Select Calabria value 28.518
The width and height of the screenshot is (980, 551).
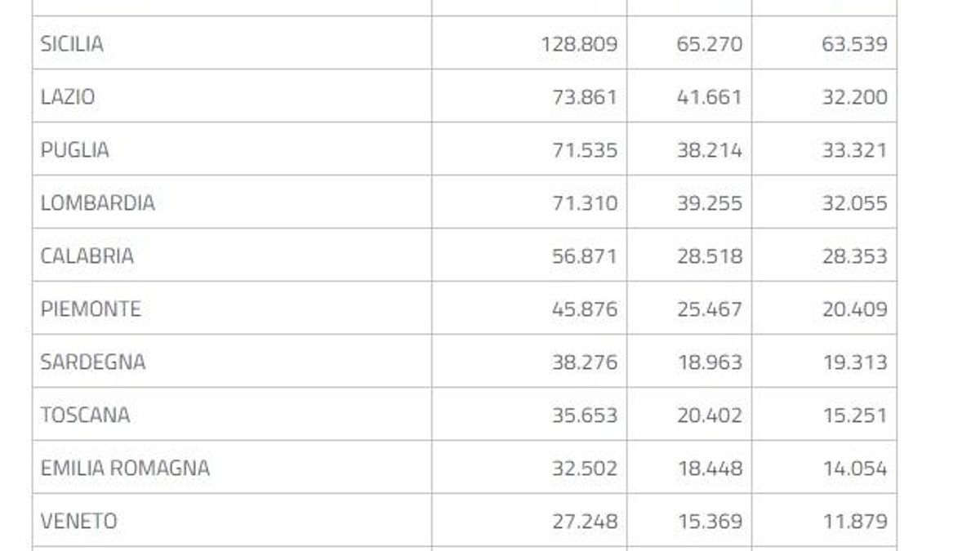tap(710, 256)
